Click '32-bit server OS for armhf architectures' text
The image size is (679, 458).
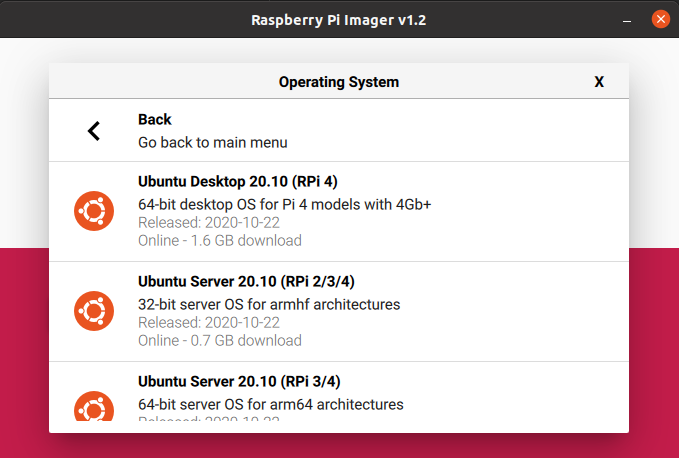(x=269, y=304)
